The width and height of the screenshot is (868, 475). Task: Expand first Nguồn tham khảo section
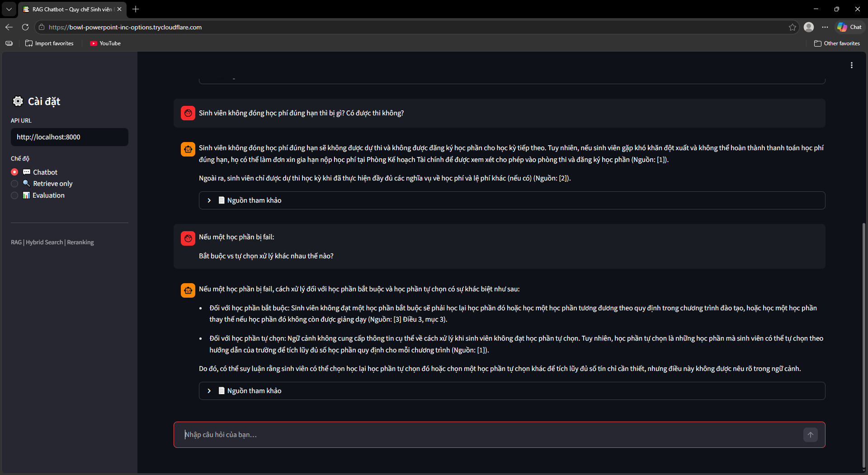[512, 200]
